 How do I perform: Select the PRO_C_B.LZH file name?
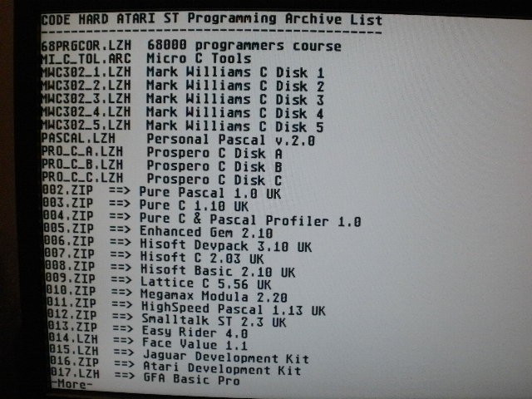[82, 165]
